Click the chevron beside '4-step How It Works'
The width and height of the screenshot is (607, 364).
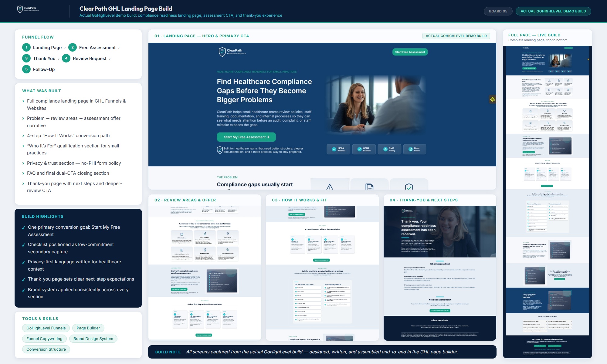point(23,136)
